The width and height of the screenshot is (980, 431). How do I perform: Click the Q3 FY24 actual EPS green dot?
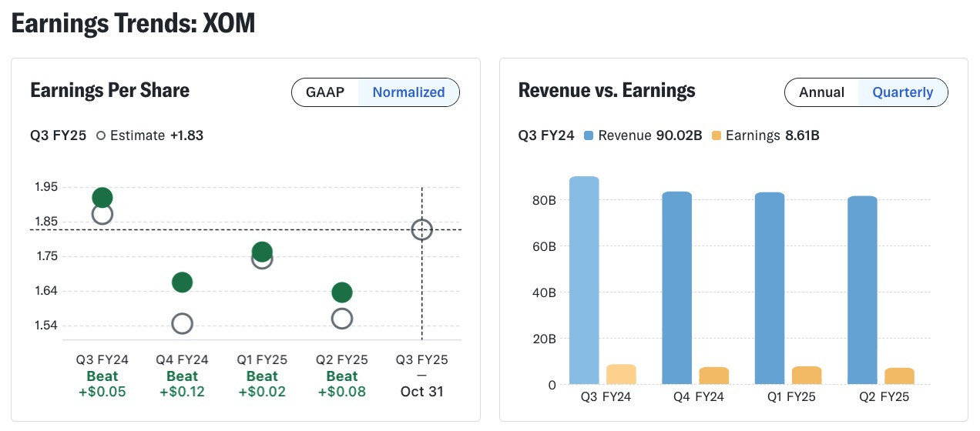(102, 198)
